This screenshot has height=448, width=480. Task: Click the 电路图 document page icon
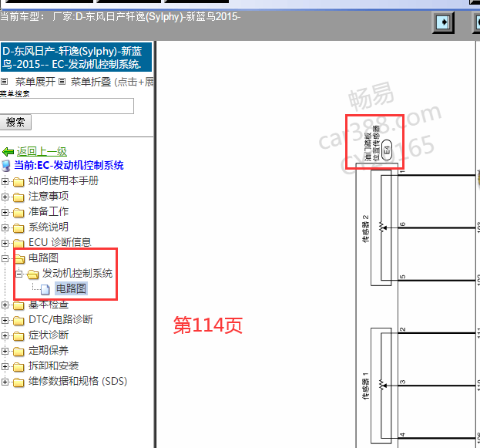(45, 289)
